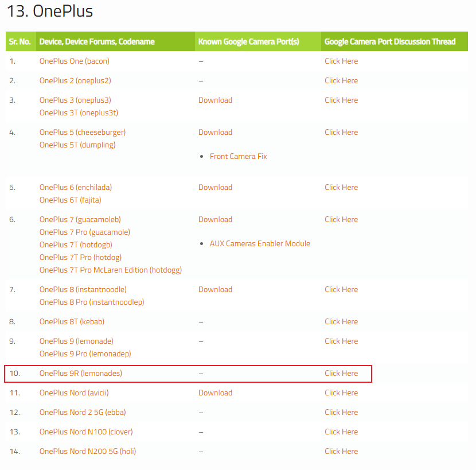This screenshot has width=476, height=470.
Task: Open the OnePlus Nord 2 5G (ebba) link
Action: pos(83,412)
